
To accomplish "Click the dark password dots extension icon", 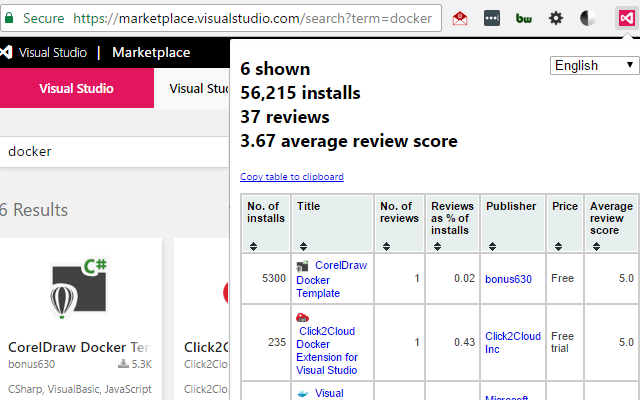I will click(492, 18).
